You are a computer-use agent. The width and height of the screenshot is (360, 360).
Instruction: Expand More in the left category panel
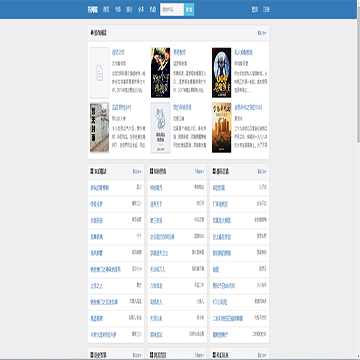[x=137, y=171]
